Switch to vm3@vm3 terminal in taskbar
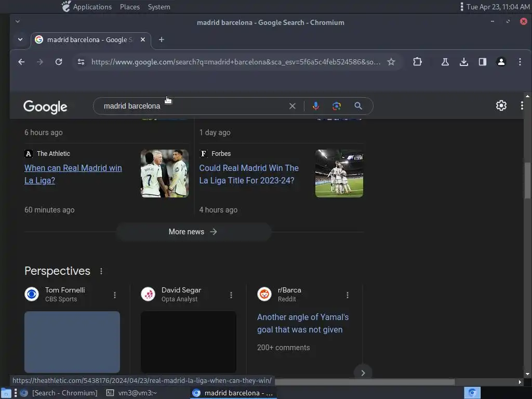 131,393
